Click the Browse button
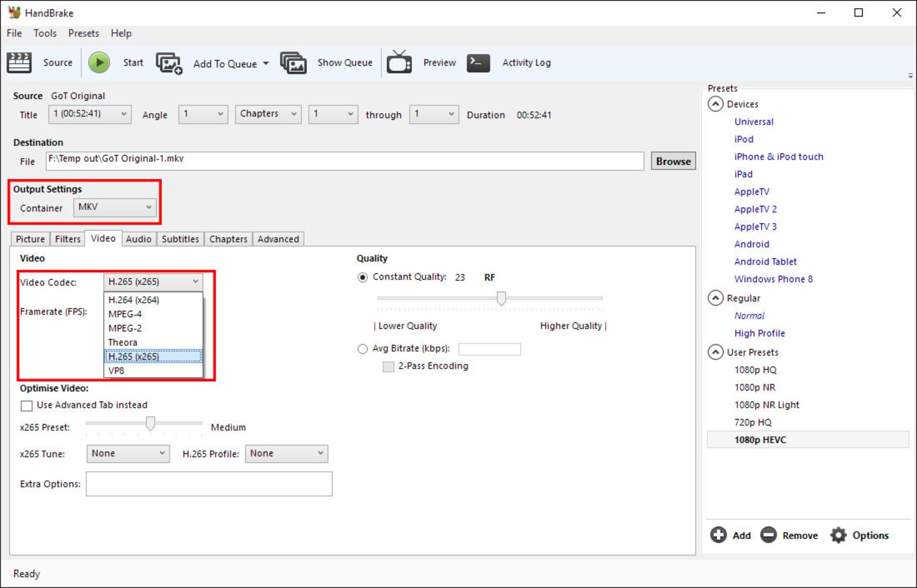The height and width of the screenshot is (588, 917). click(x=672, y=161)
